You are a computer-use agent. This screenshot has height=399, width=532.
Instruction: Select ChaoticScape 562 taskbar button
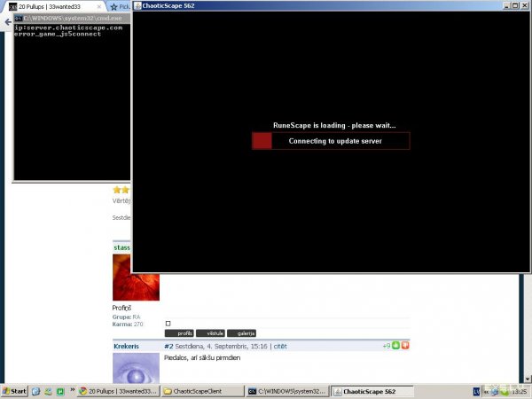[x=372, y=391]
